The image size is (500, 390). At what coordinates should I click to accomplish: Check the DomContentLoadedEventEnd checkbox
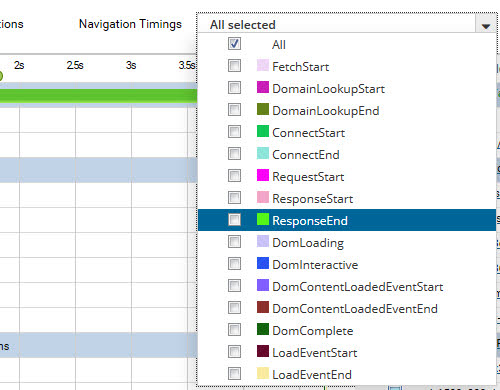234,308
